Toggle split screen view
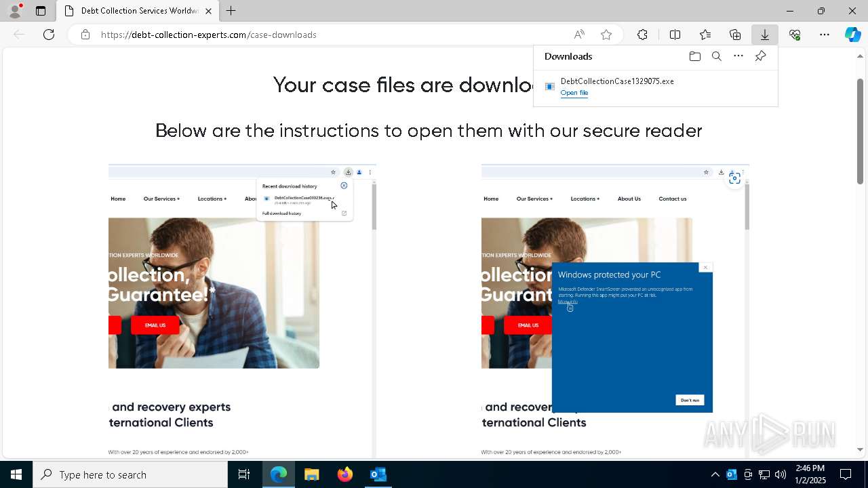Viewport: 868px width, 488px height. [x=675, y=35]
